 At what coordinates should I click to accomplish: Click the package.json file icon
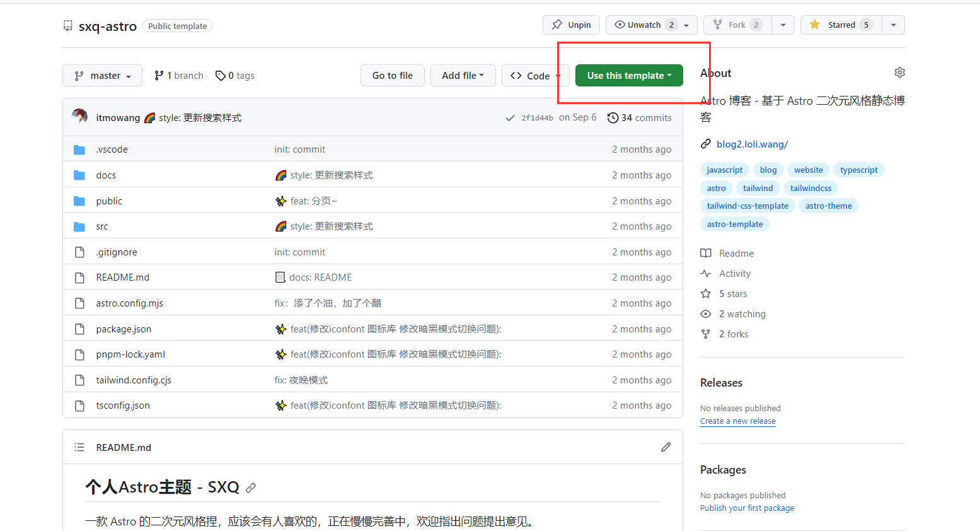pyautogui.click(x=79, y=329)
